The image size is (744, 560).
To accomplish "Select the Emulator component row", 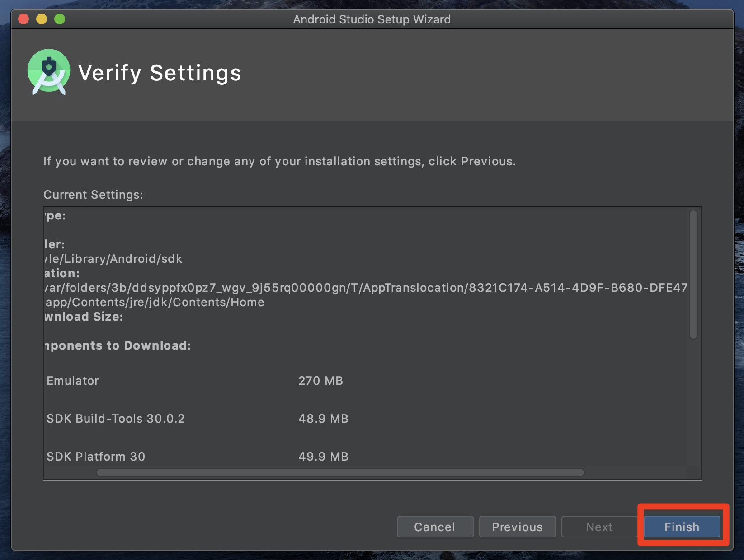I will click(195, 381).
